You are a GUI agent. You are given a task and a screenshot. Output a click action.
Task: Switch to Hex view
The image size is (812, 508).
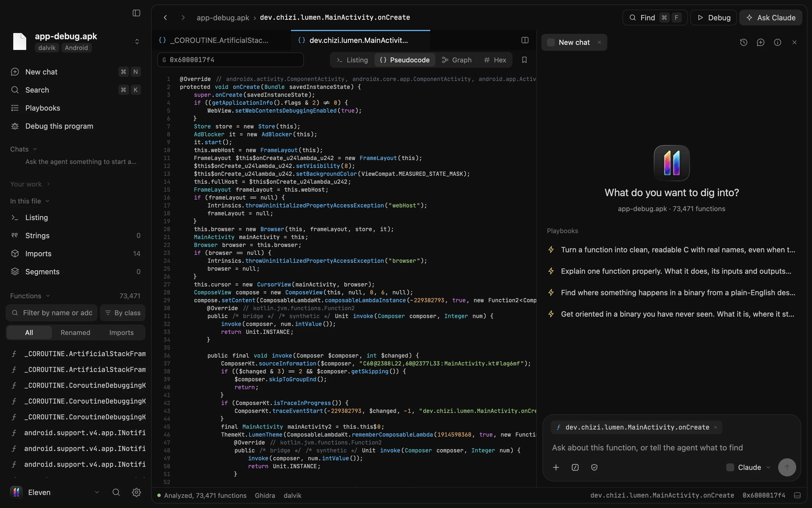(495, 60)
